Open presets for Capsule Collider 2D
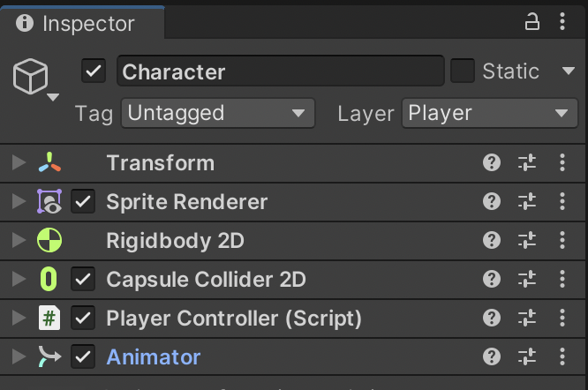Viewport: 588px width, 390px height. 527,280
